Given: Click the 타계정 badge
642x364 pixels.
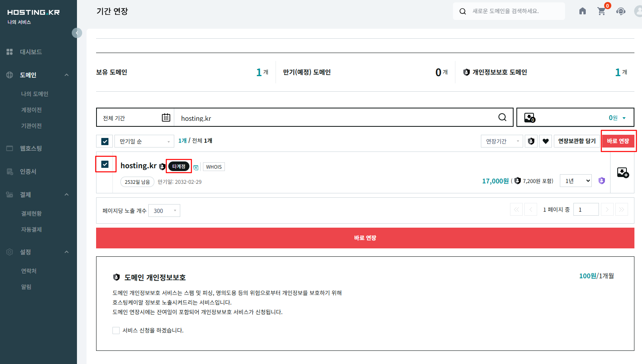Looking at the screenshot, I should click(179, 166).
